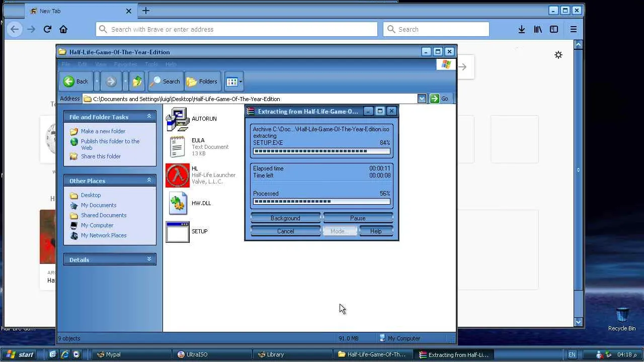Screen dimensions: 644x362
Task: Click the Go button beside address bar
Action: 439,99
